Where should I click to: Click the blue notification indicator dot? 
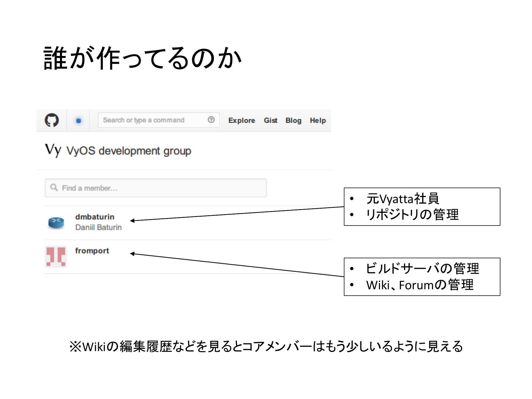(78, 121)
